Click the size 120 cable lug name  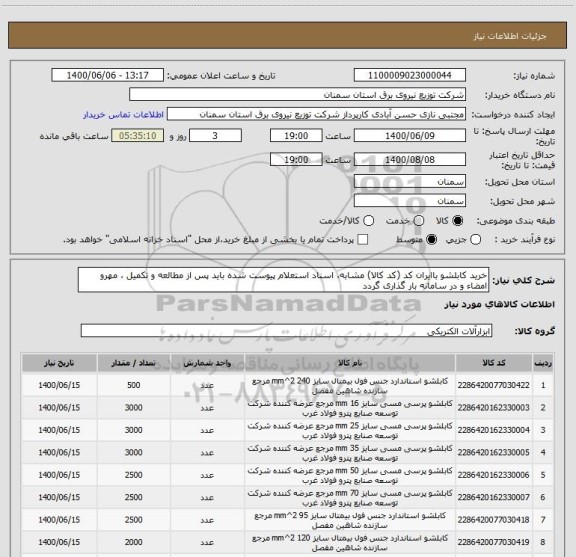coord(350,543)
